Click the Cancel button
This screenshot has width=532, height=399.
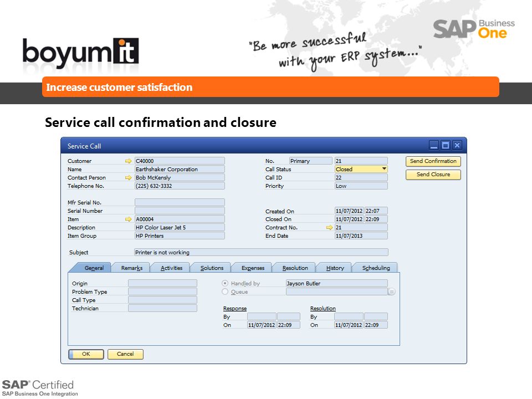coord(125,354)
